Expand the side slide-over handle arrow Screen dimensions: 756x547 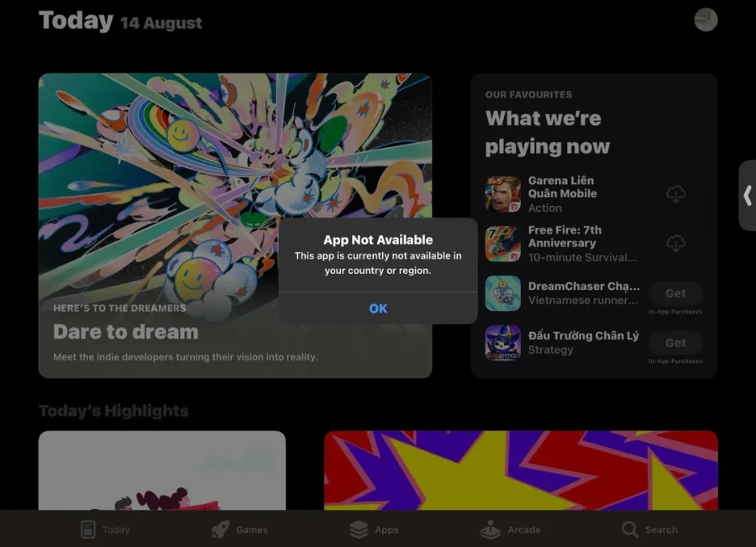click(x=748, y=196)
